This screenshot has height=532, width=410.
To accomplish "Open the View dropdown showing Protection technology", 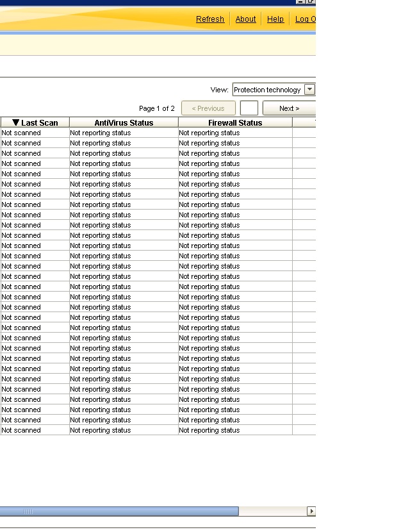I will (274, 90).
